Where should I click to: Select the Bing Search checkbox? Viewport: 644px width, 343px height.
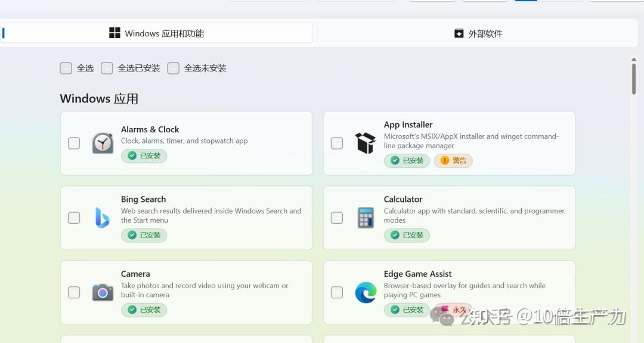tap(74, 217)
